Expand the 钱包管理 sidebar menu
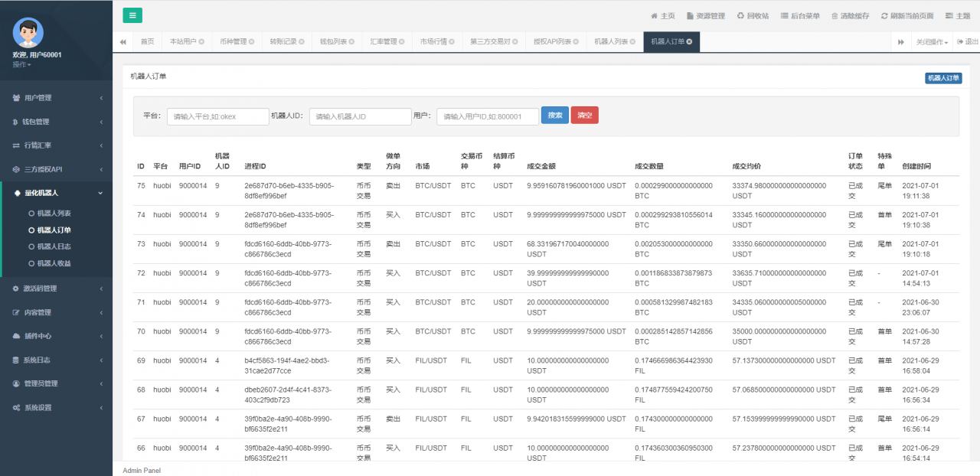 [x=56, y=122]
